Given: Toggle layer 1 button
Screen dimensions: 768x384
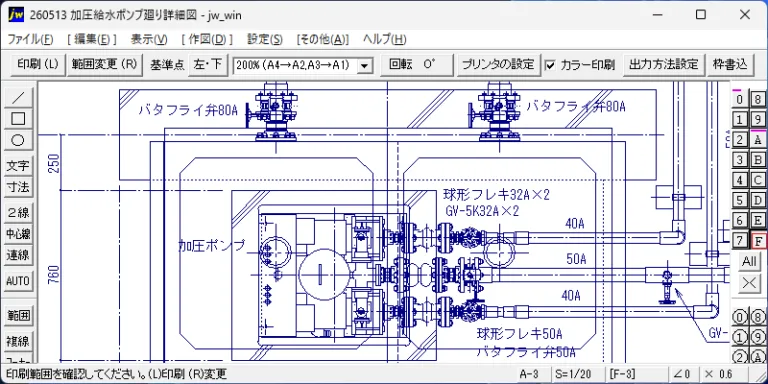Looking at the screenshot, I should tap(739, 120).
